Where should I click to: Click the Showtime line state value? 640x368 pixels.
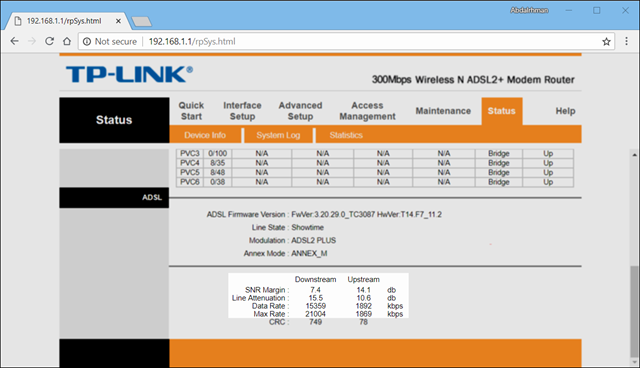(307, 227)
